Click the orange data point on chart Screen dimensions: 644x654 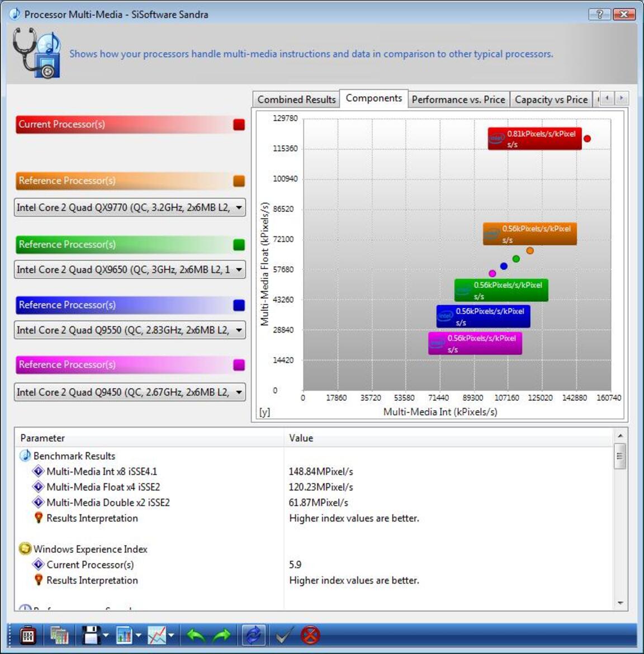click(530, 250)
